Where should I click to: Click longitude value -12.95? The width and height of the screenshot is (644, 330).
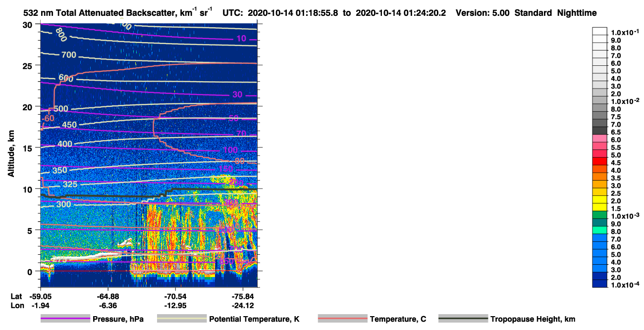pyautogui.click(x=176, y=305)
